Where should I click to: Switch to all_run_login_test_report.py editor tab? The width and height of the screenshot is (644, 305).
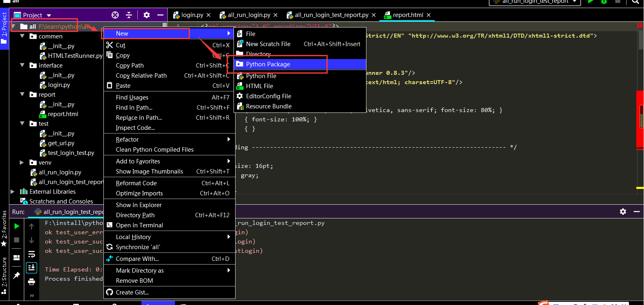click(x=331, y=15)
